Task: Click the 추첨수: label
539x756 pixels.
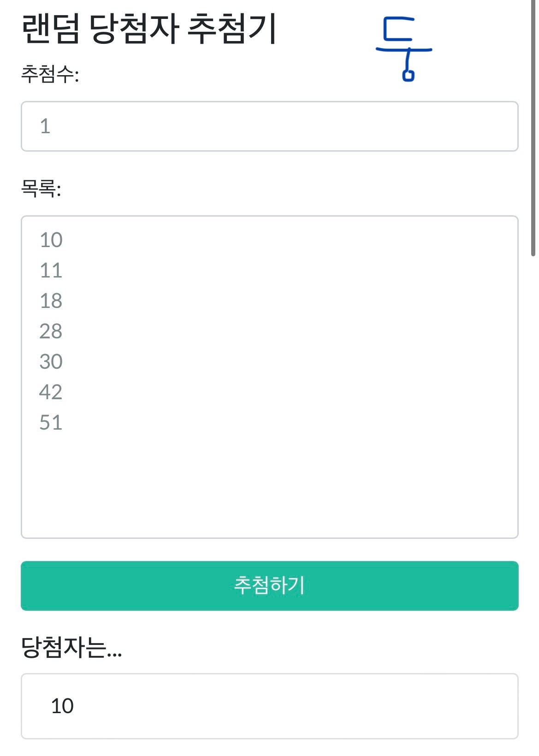Action: (x=50, y=74)
